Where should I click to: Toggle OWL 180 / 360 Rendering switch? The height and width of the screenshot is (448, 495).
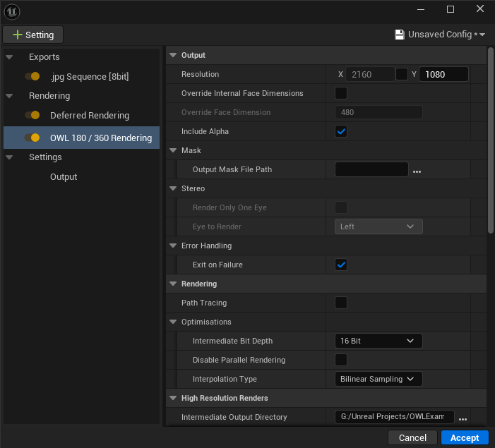[x=32, y=138]
